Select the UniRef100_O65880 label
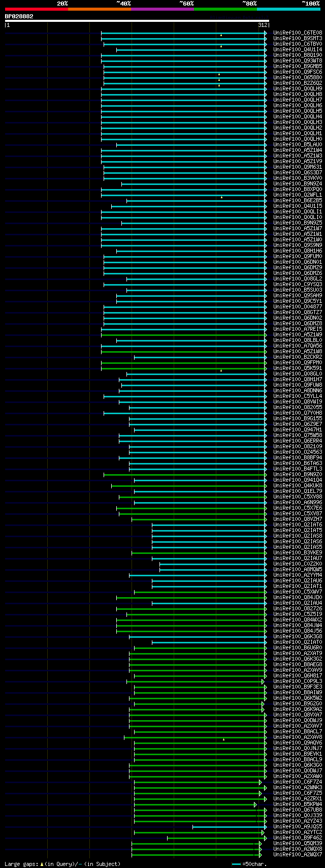Screen dimensions: 325x868 [298, 77]
